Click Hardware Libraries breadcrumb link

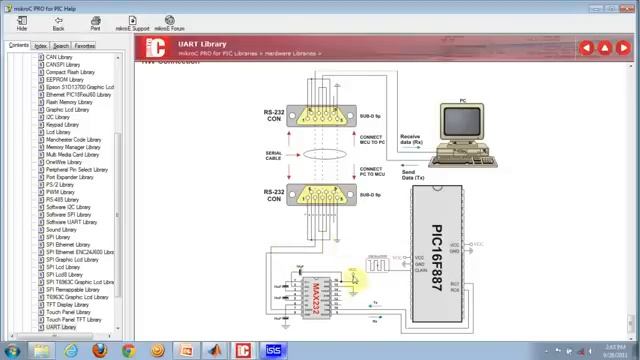click(x=290, y=53)
